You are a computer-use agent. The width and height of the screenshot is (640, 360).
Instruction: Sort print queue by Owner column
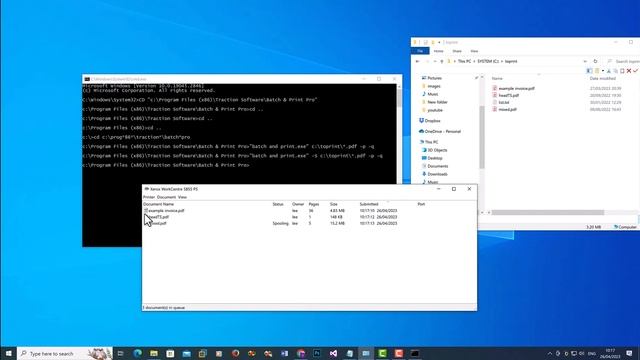click(298, 204)
